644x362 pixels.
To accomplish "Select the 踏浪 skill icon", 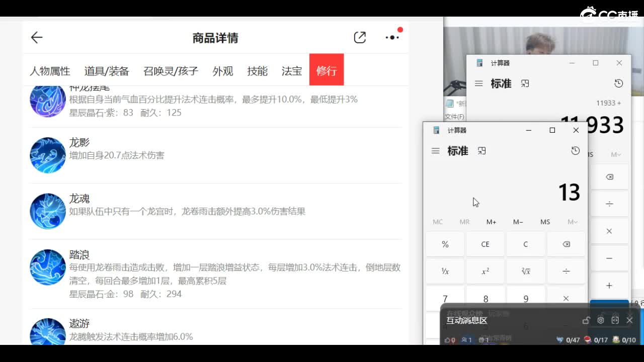I will 48,267.
